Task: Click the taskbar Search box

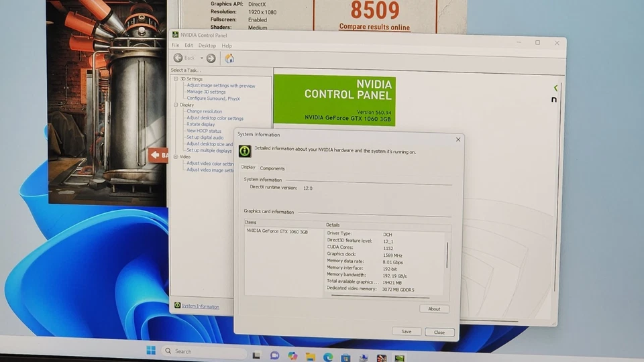Action: (x=204, y=351)
